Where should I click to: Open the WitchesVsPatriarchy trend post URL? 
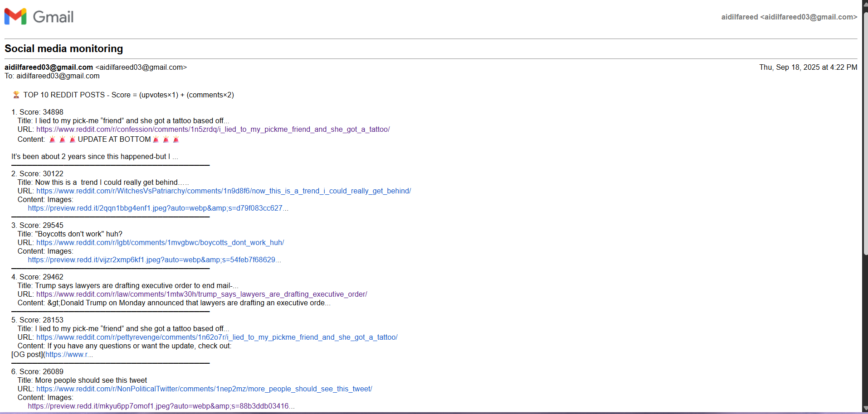(224, 191)
